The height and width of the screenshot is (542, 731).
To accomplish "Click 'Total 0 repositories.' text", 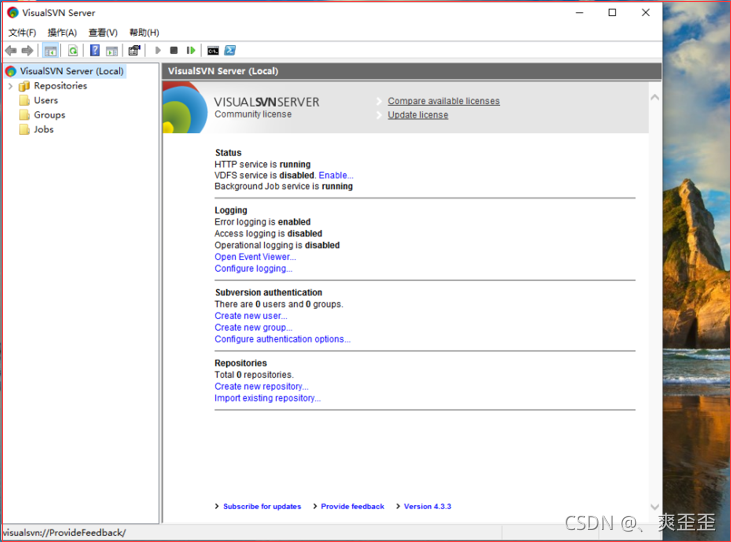I will pos(254,375).
